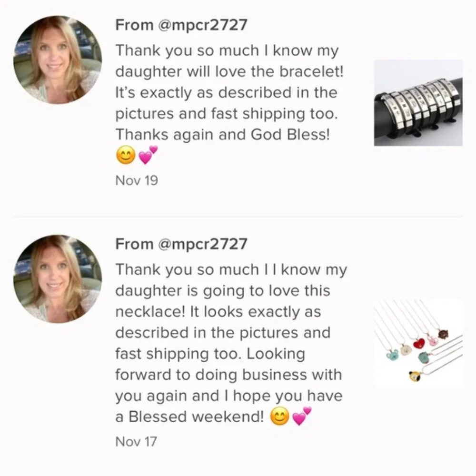Click the pink hearts emoji in the necklace review
The width and height of the screenshot is (476, 476).
(x=301, y=416)
